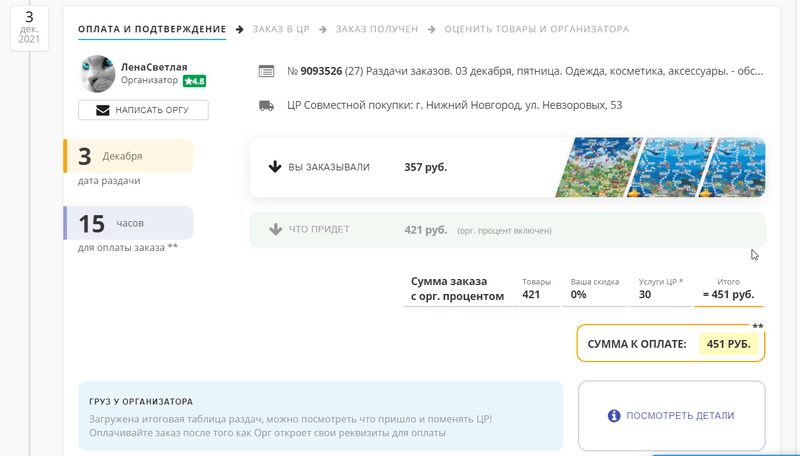This screenshot has height=456, width=800.
Task: Click the envelope icon in Написать оргу
Action: point(103,110)
